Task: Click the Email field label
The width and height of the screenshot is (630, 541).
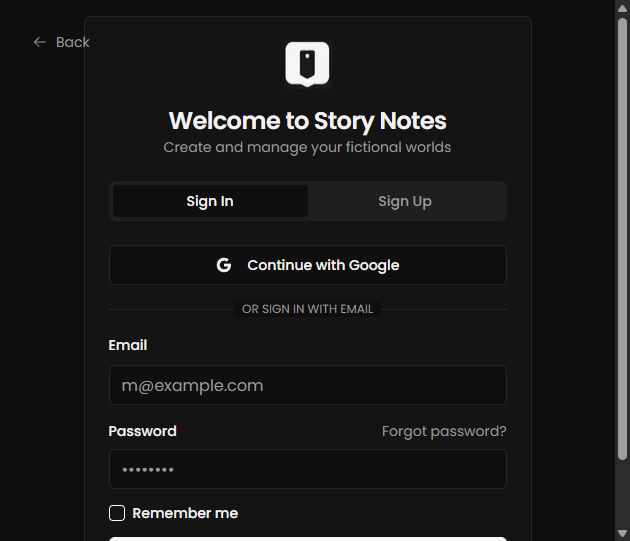Action: (x=128, y=345)
